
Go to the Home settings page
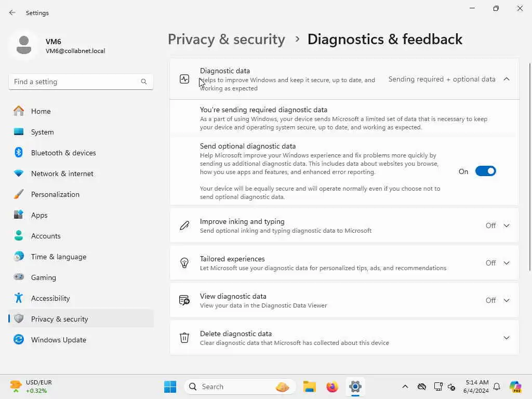pyautogui.click(x=81, y=111)
